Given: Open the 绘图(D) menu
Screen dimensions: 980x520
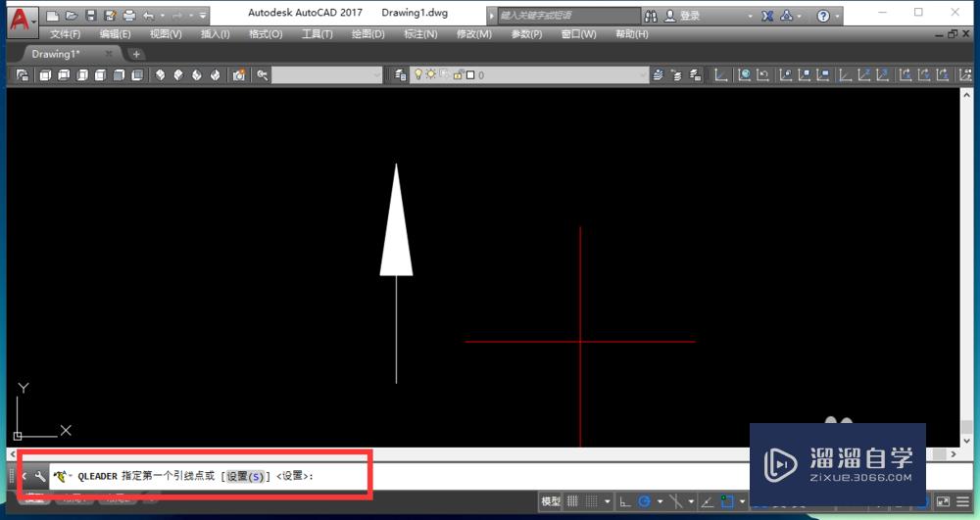Looking at the screenshot, I should point(368,34).
